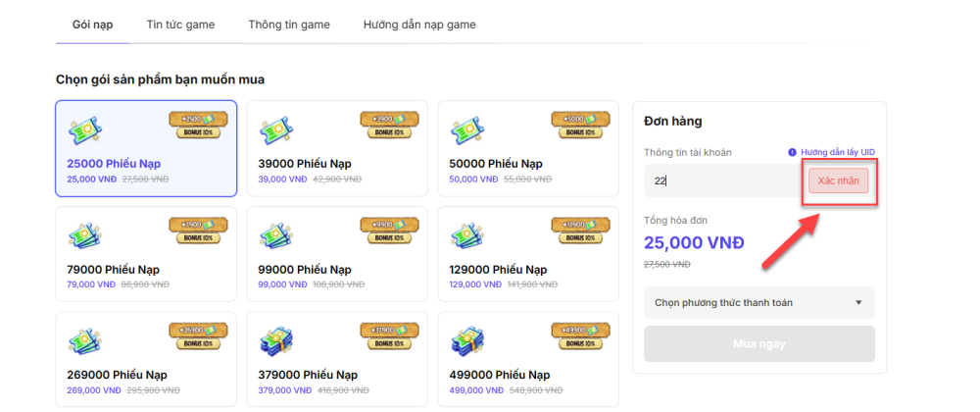This screenshot has height=412, width=980.
Task: Open the Thông tin game tab
Action: 289,25
